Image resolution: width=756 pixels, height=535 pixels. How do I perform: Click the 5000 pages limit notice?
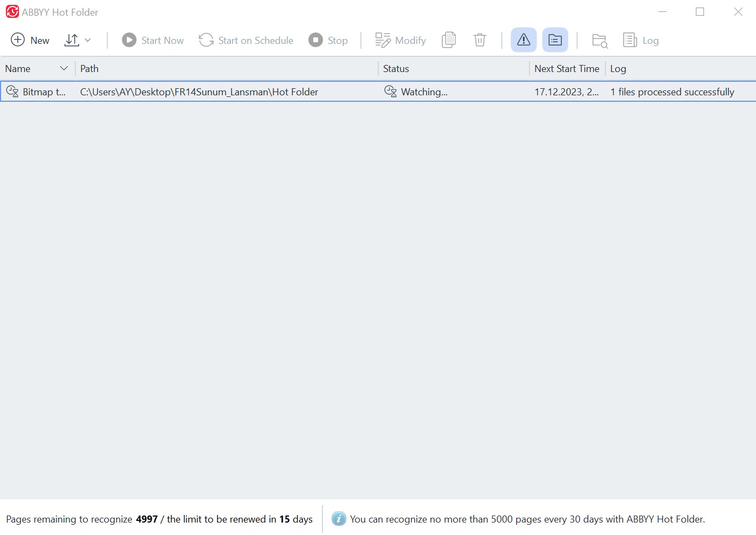point(527,519)
